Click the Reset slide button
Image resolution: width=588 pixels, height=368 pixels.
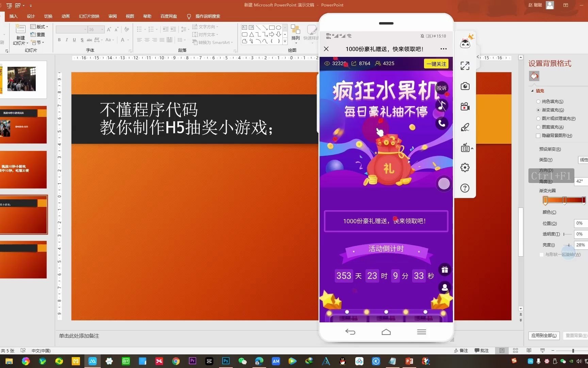click(38, 34)
